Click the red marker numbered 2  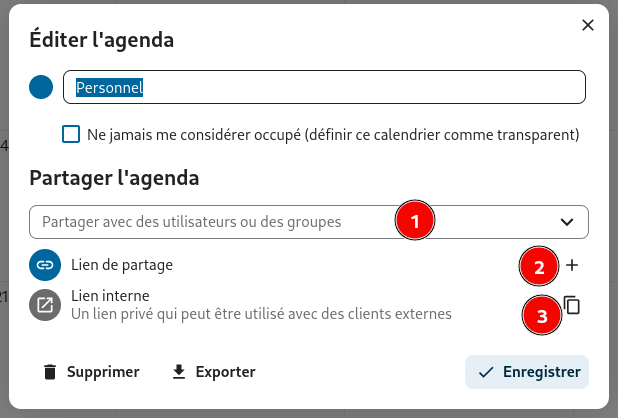pos(538,266)
